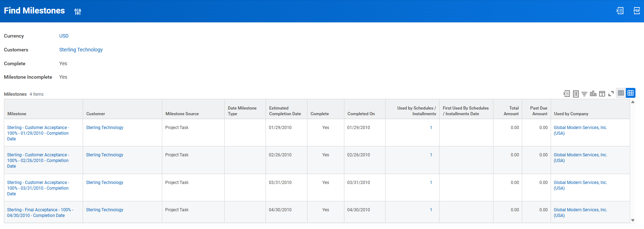The width and height of the screenshot is (644, 229).
Task: Open schedules count 1 in 03/31/2010 row
Action: pyautogui.click(x=431, y=183)
